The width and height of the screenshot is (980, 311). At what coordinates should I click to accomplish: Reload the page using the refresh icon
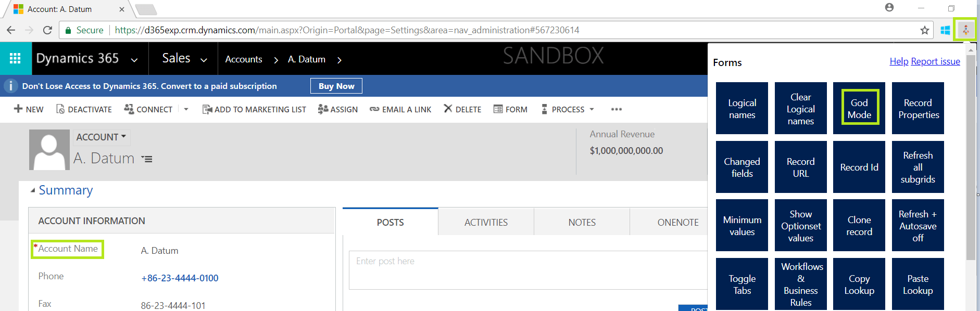coord(47,30)
